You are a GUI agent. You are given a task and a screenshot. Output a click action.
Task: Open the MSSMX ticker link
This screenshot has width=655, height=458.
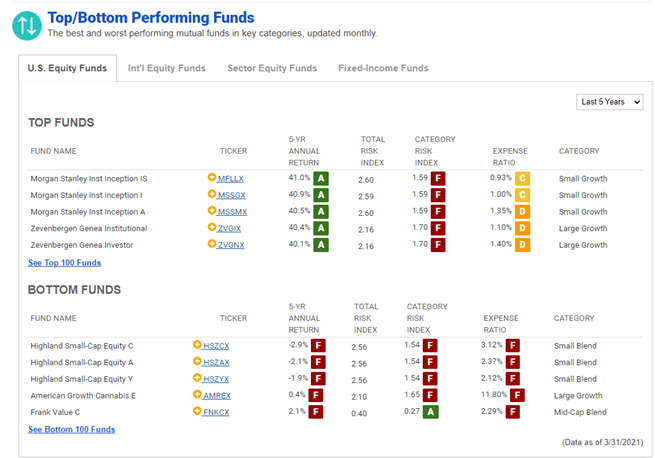[x=232, y=212]
